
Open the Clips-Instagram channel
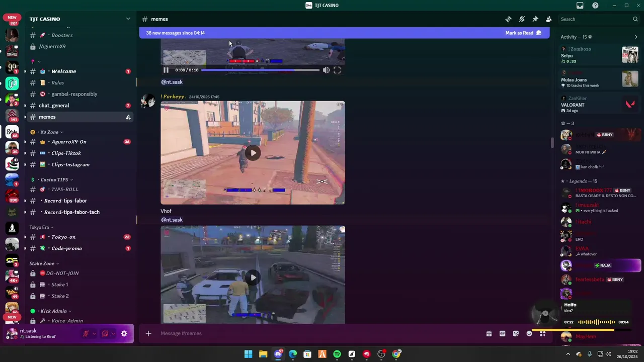(x=79, y=164)
